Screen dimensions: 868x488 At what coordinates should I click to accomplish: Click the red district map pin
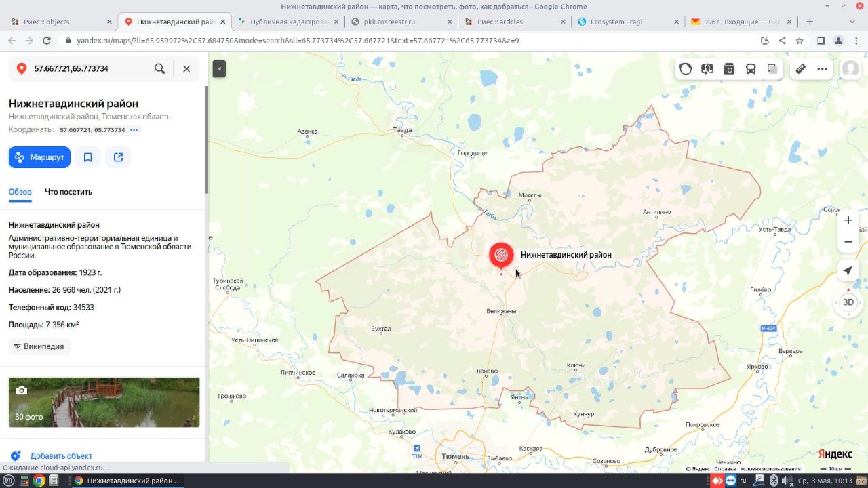click(501, 256)
